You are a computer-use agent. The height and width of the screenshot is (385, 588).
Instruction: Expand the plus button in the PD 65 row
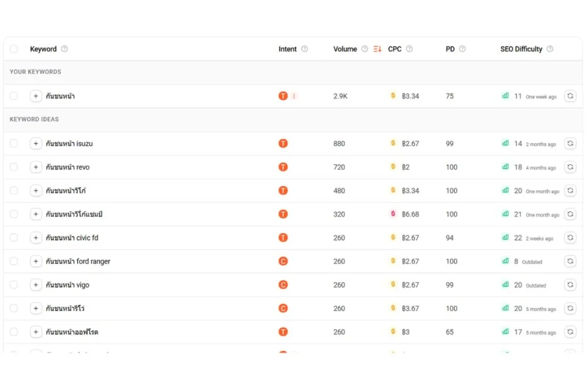pos(36,332)
